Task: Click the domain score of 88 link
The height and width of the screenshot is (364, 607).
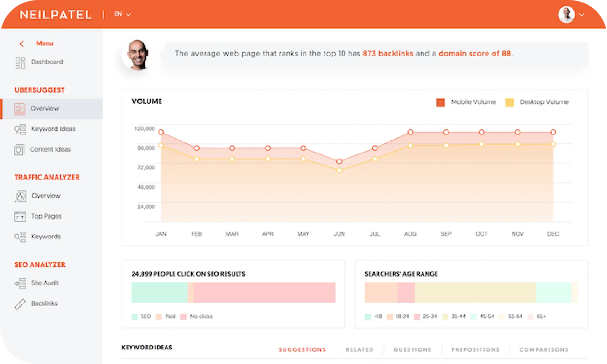Action: pyautogui.click(x=474, y=54)
